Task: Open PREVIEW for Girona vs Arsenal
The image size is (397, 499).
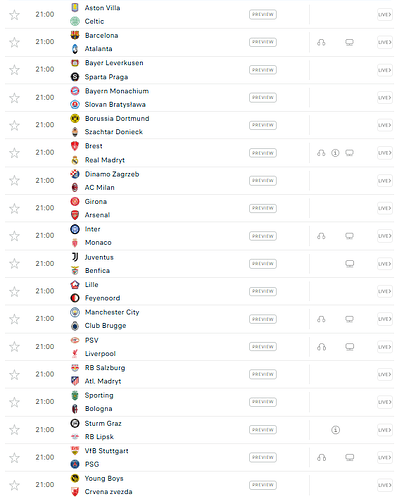Action: coord(263,208)
